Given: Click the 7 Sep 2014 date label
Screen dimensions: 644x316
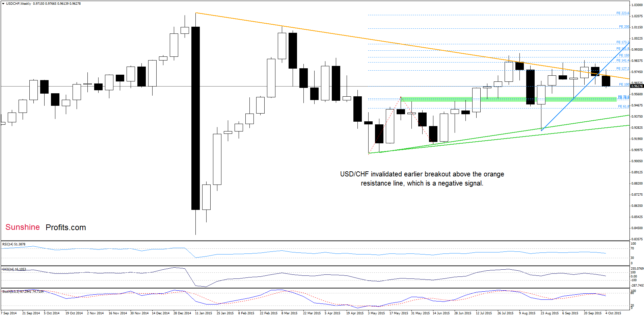Looking at the screenshot, I should click(x=8, y=313).
